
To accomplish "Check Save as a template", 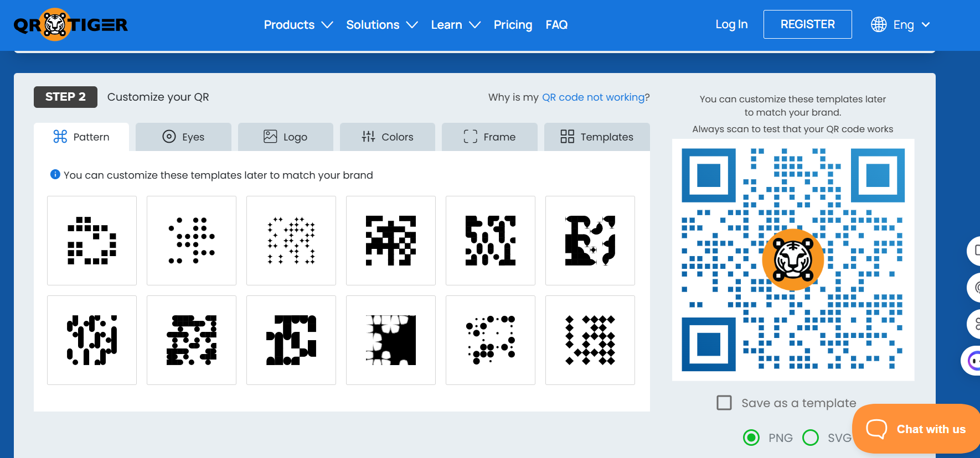I will coord(724,403).
